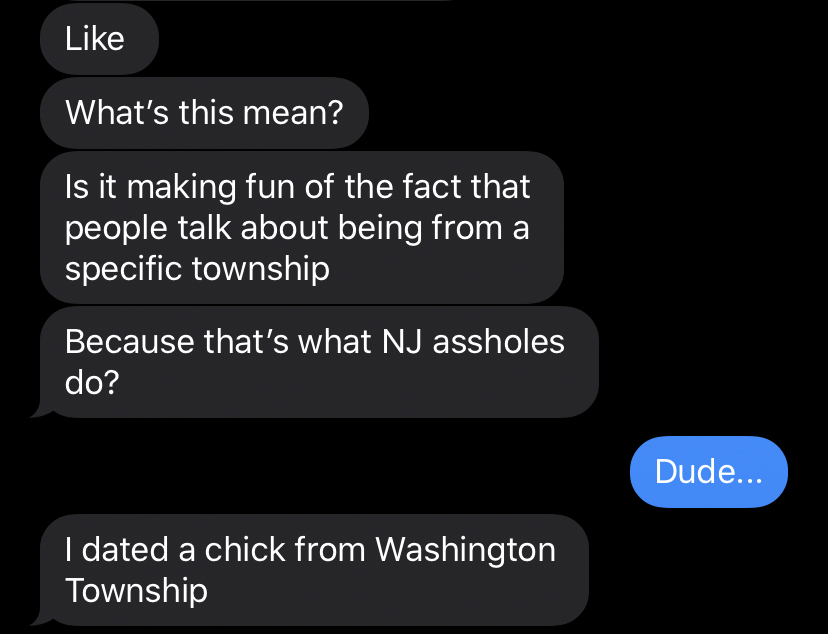Screen dimensions: 828x634
Task: Click the "I dated a chick" message bubble
Action: 312,569
